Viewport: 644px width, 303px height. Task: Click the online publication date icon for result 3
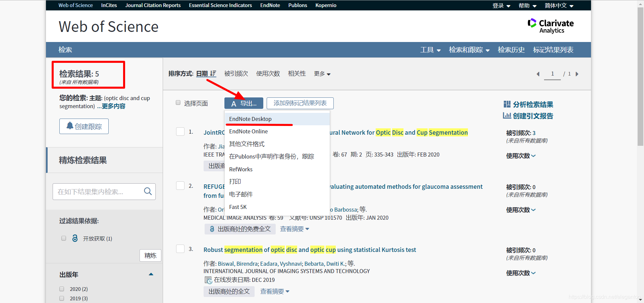(208, 280)
